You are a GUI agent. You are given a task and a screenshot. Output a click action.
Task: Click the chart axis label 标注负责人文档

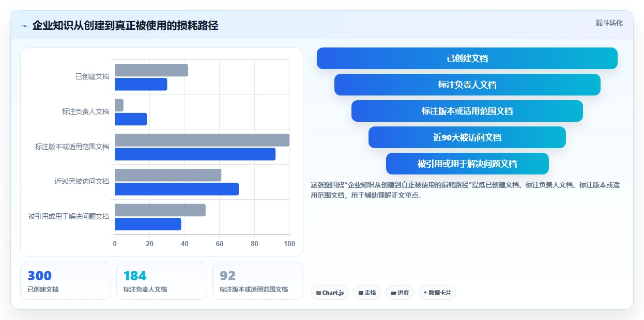86,111
